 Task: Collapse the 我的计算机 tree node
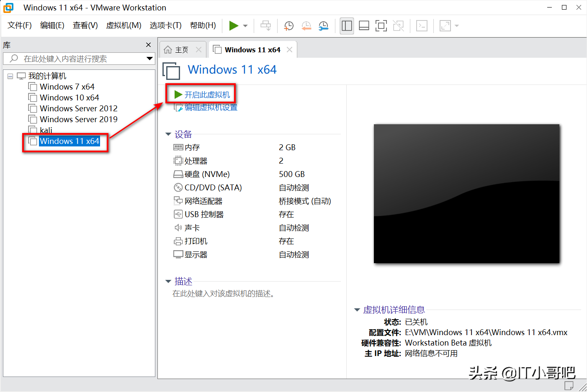pos(10,76)
